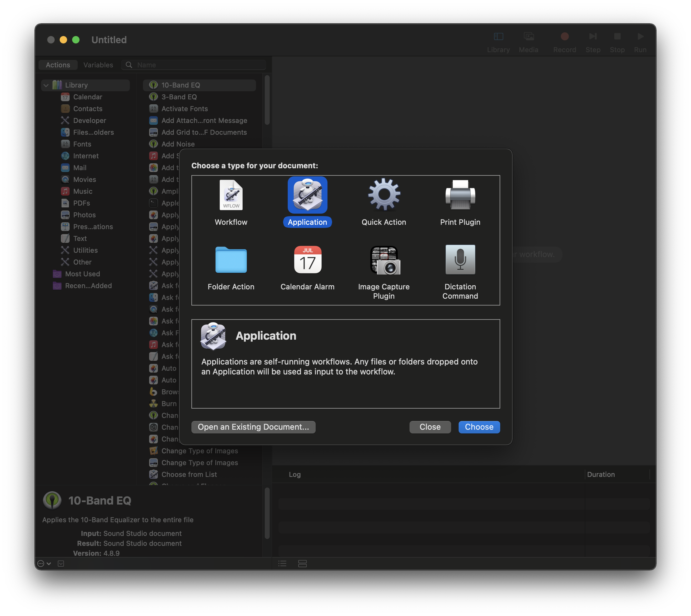Click the Close button in dialog
691x616 pixels.
[430, 427]
